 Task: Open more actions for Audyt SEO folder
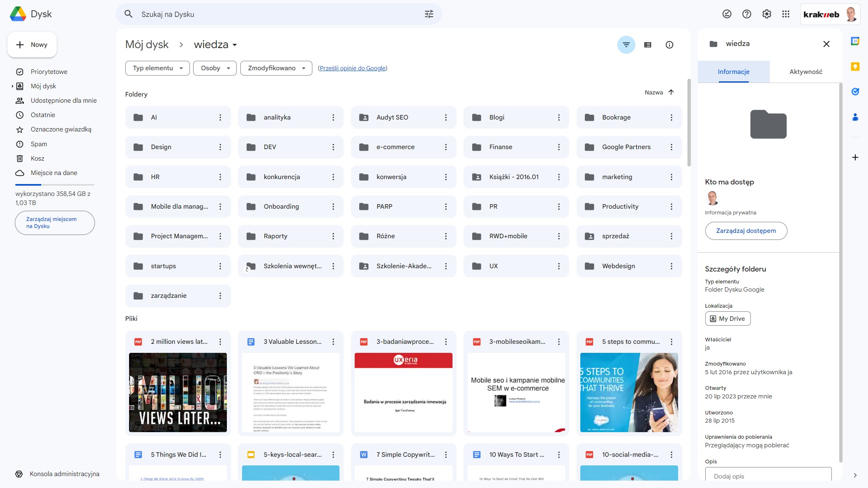tap(446, 117)
